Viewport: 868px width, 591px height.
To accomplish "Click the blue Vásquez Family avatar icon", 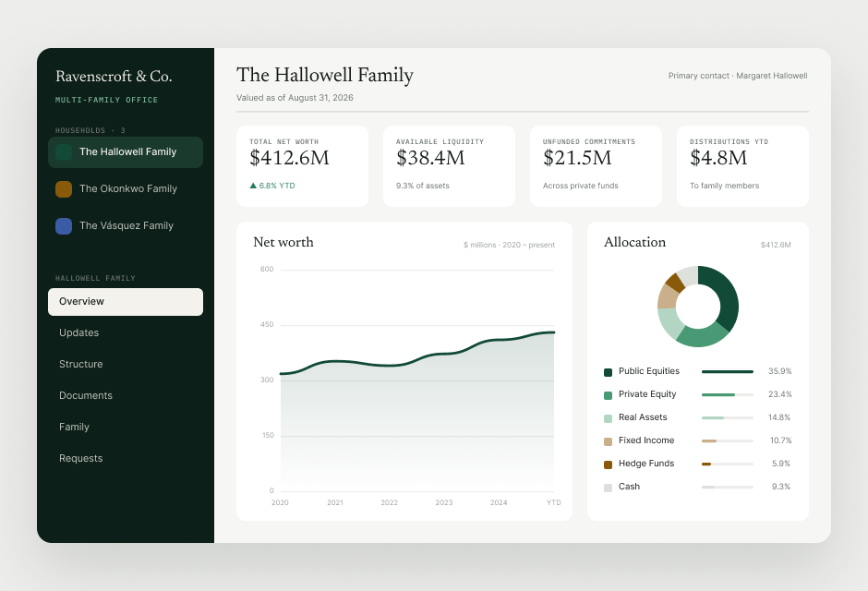I will click(64, 226).
